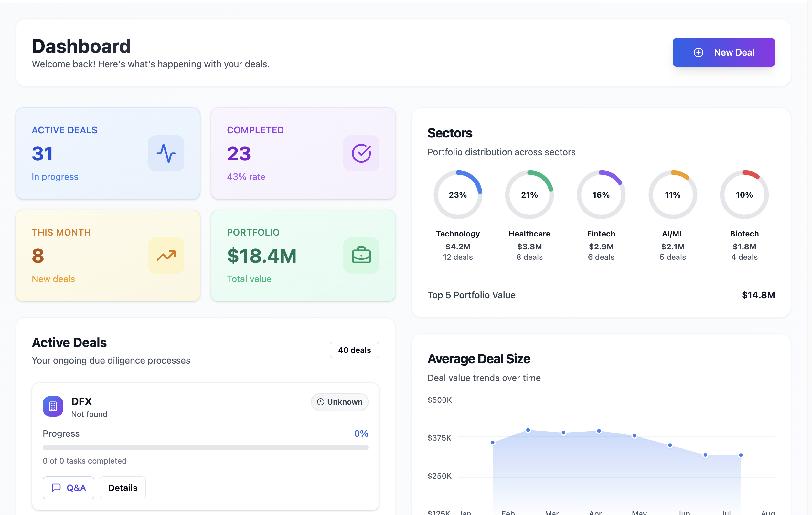Image resolution: width=812 pixels, height=515 pixels.
Task: Click the Feb data point on chart
Action: click(528, 430)
